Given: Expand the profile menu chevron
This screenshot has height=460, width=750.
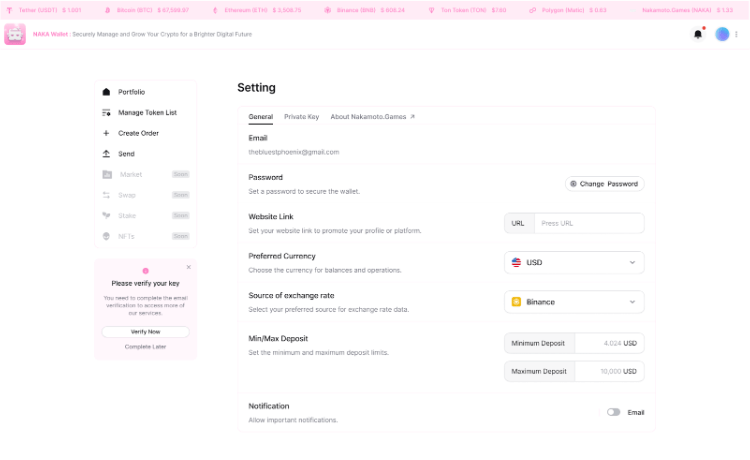Looking at the screenshot, I should [738, 34].
